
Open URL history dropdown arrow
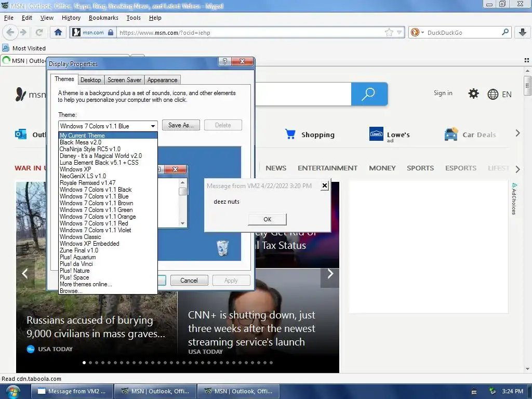pos(400,33)
